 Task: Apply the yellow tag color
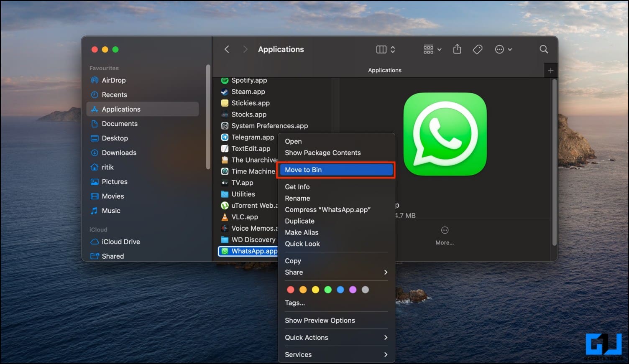(x=316, y=290)
